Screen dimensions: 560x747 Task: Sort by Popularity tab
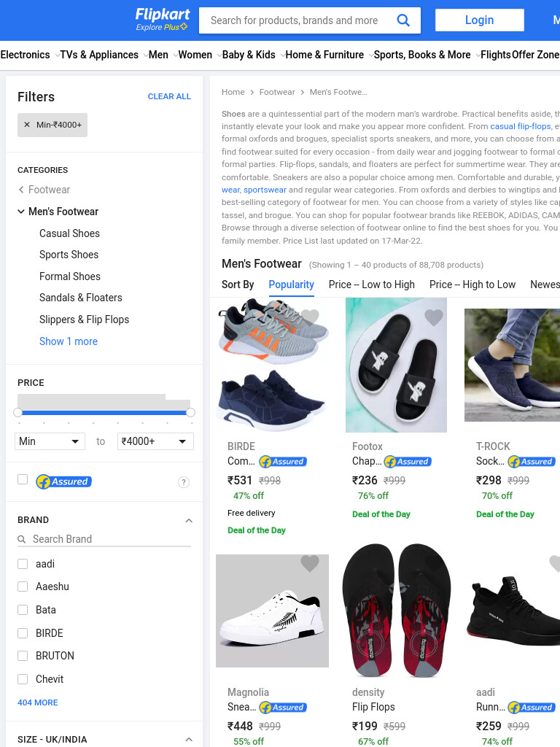click(292, 285)
